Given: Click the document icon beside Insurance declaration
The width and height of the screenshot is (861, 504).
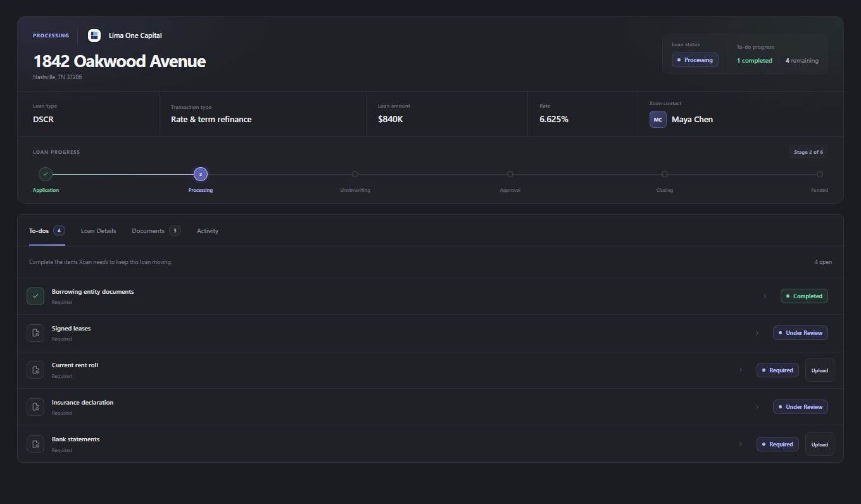Looking at the screenshot, I should coord(35,407).
